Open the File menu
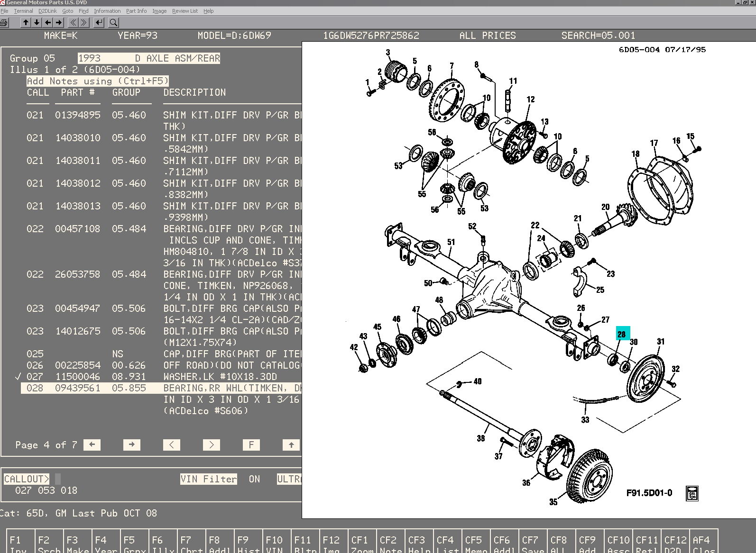Viewport: 756px width, 553px height. coord(4,11)
